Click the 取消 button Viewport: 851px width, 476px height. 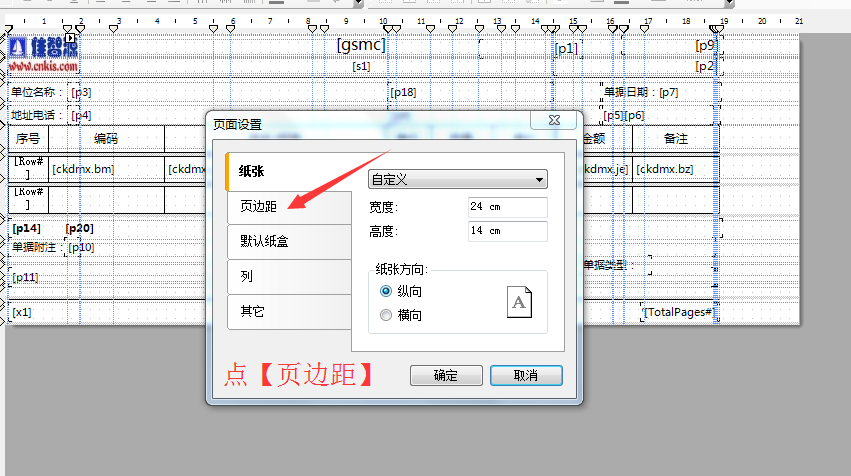526,376
